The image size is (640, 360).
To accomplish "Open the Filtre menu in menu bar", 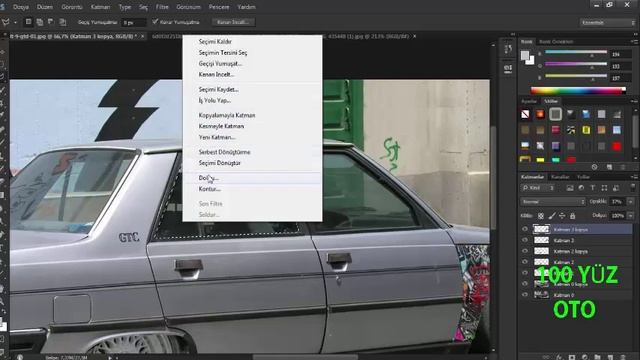I will point(162,7).
